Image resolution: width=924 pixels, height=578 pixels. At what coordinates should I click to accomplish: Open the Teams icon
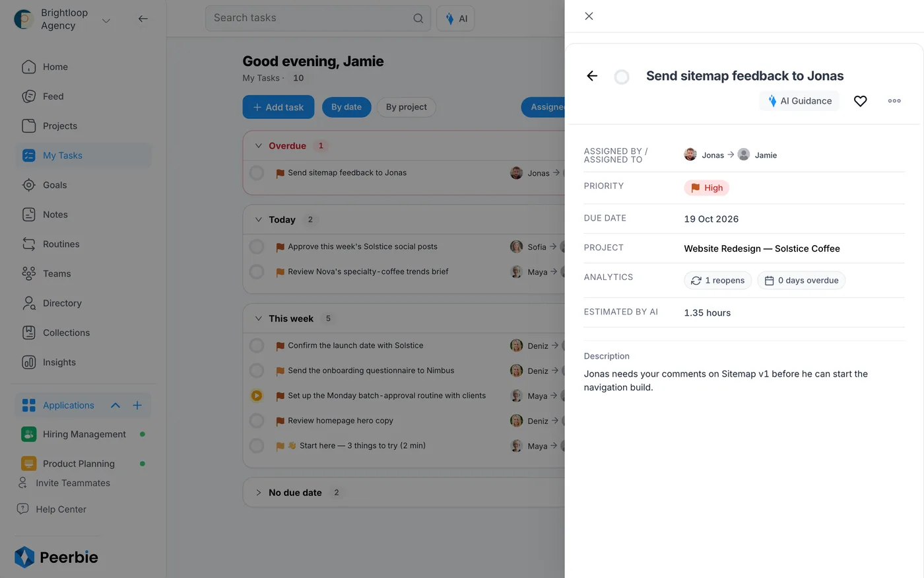28,273
